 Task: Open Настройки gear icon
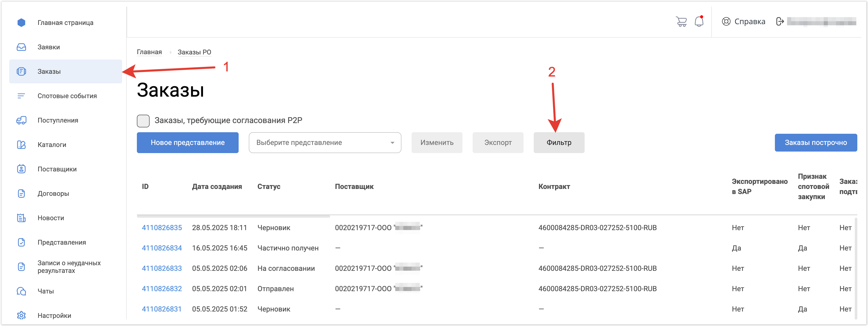[x=21, y=315]
